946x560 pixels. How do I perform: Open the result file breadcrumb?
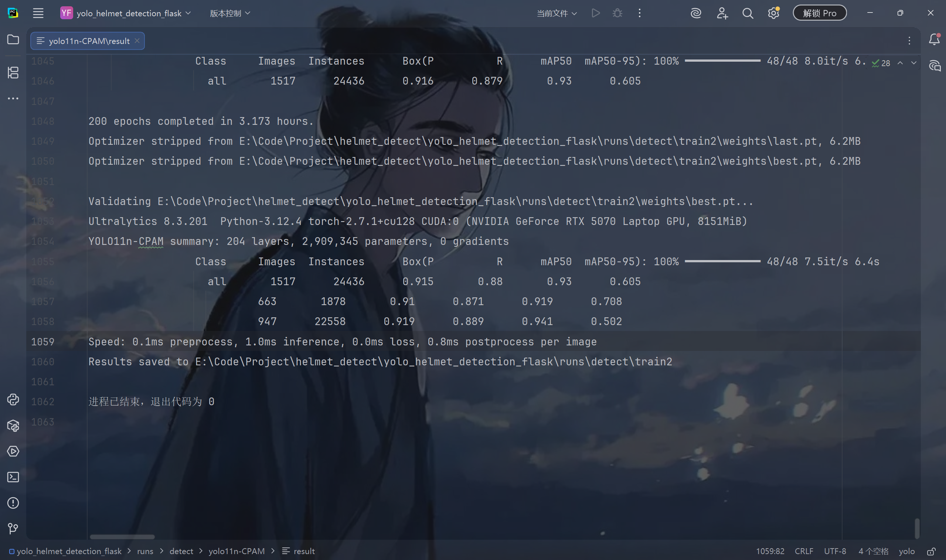coord(299,552)
